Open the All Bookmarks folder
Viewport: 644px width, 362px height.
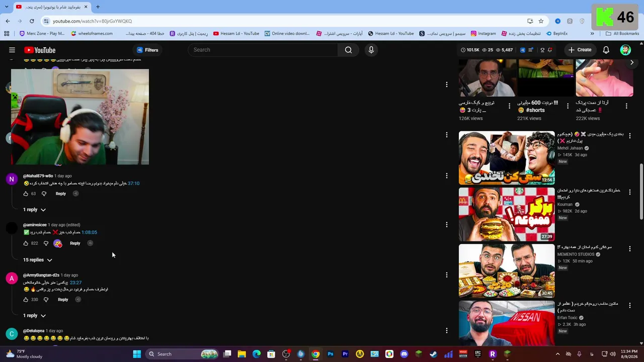622,34
